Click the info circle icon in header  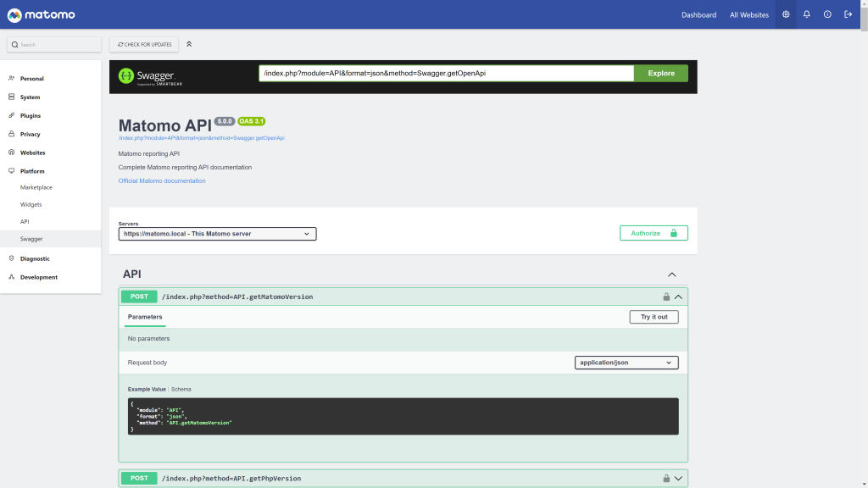click(827, 14)
